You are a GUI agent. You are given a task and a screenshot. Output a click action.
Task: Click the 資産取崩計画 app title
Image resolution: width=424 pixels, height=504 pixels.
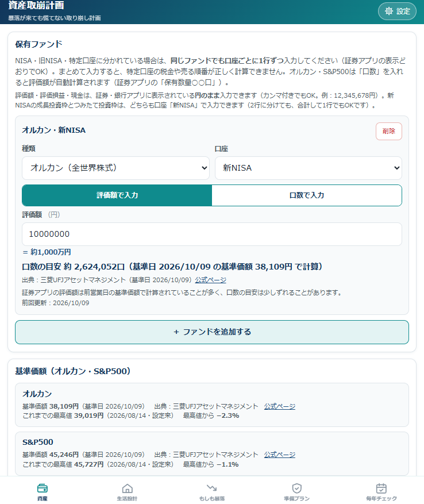(x=36, y=5)
